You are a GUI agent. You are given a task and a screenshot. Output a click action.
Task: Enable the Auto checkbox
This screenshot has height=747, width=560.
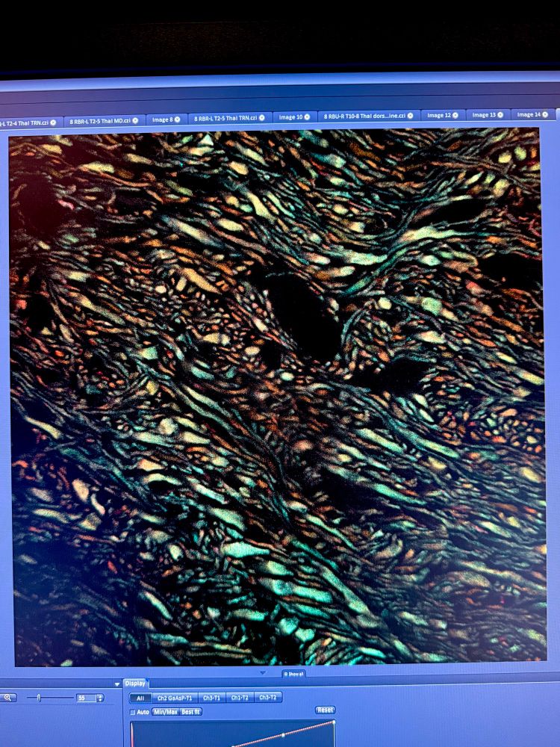[x=133, y=712]
